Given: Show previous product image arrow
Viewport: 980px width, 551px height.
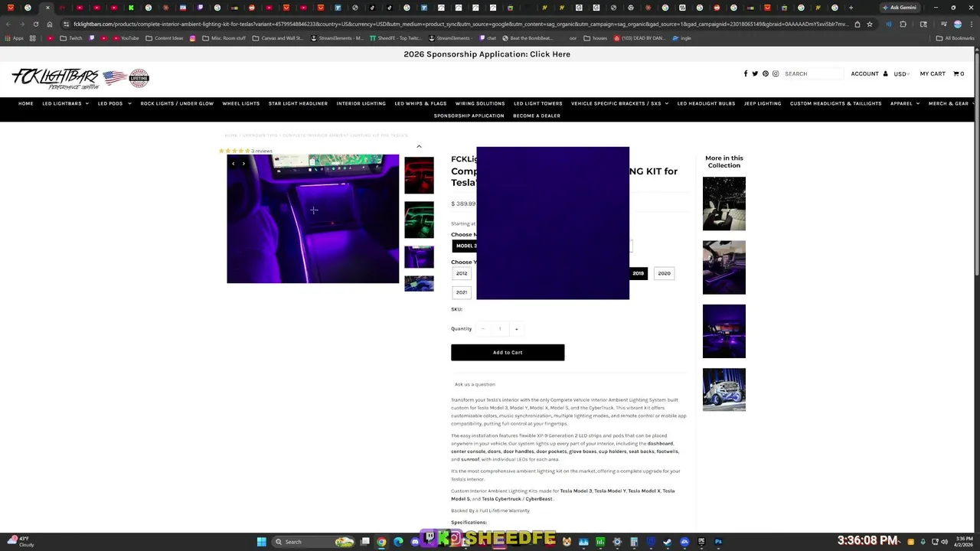Looking at the screenshot, I should [x=234, y=163].
